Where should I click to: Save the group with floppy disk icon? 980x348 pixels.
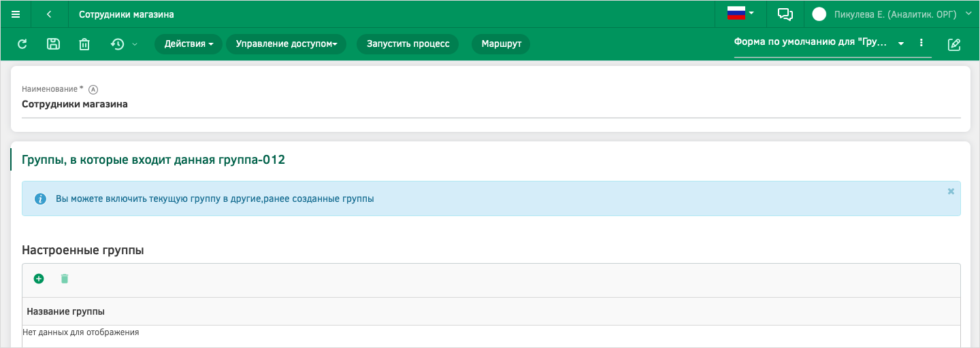point(53,44)
